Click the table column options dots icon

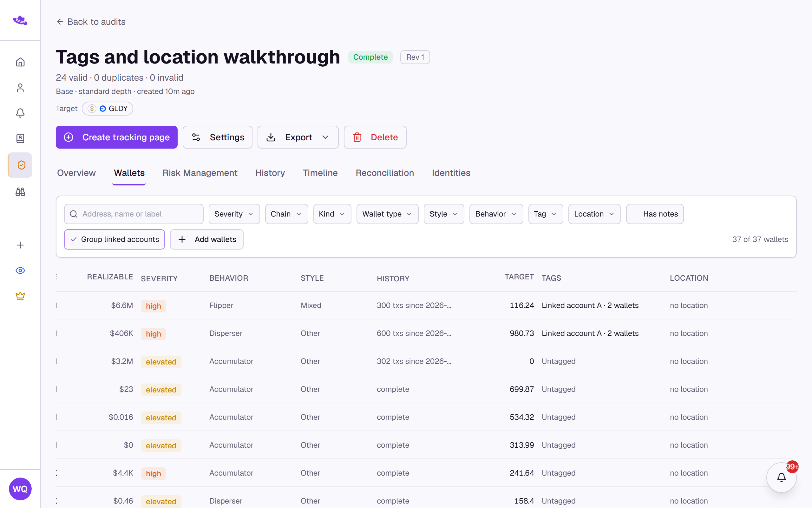pyautogui.click(x=56, y=277)
